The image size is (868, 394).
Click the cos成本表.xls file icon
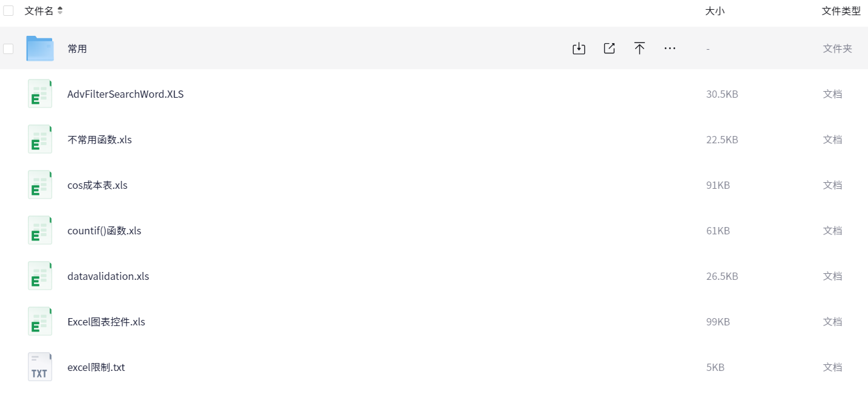40,185
